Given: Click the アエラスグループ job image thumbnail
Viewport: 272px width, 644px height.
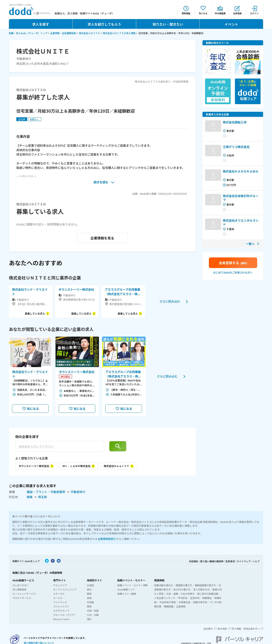Looking at the screenshot, I should (124, 352).
